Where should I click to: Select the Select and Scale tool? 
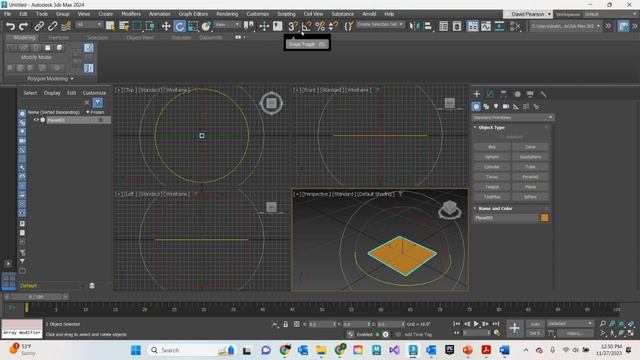pos(193,26)
